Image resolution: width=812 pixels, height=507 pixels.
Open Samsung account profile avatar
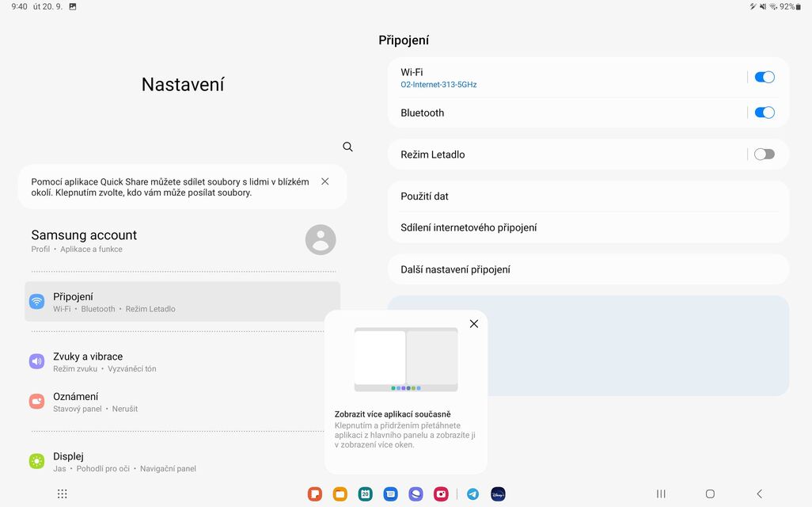pyautogui.click(x=321, y=240)
